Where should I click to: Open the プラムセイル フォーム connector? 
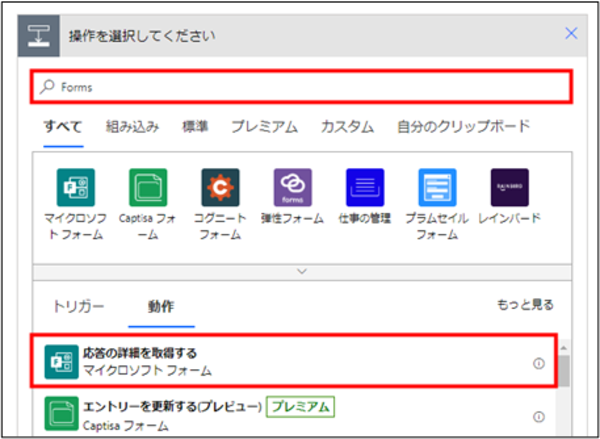[437, 188]
